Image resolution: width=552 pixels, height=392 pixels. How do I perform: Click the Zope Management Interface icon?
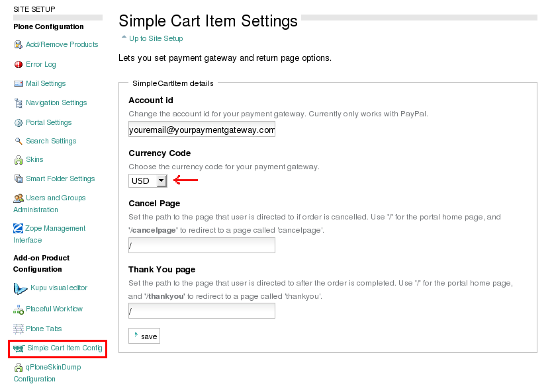coord(18,229)
